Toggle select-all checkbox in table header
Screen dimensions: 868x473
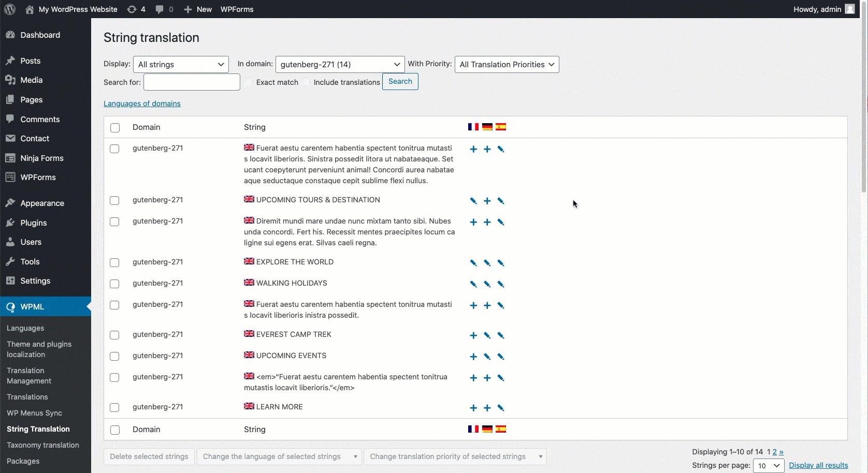pos(115,128)
